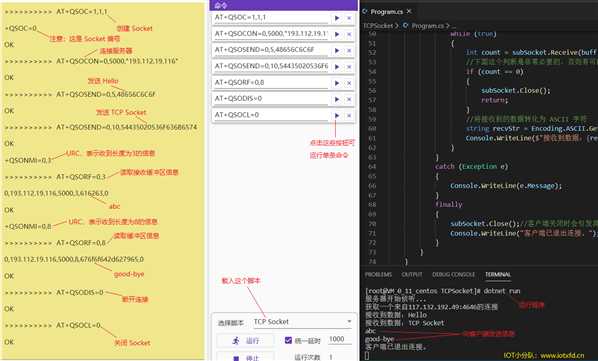The width and height of the screenshot is (598, 361).
Task: Edit the AT+QSOCON=0,5000 command field
Action: [271, 34]
